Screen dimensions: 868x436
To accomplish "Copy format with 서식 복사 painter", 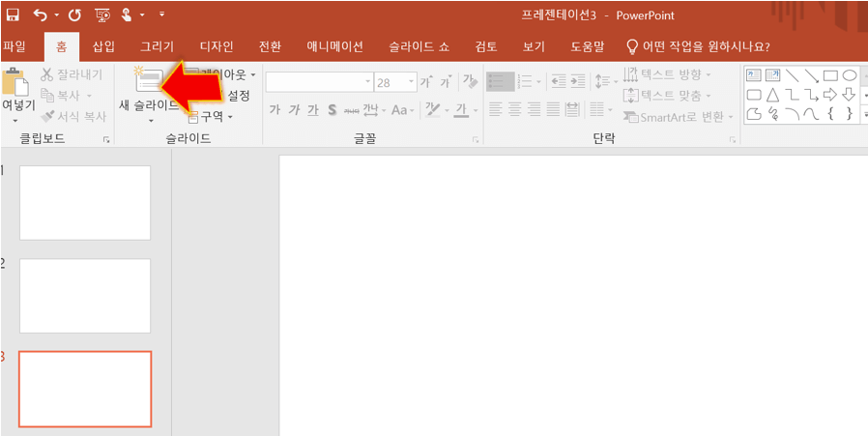I will point(73,116).
